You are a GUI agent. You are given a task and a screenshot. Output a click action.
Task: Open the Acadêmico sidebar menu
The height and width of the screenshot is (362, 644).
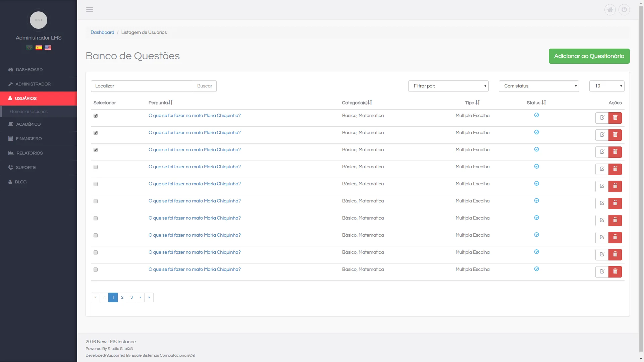tap(39, 124)
